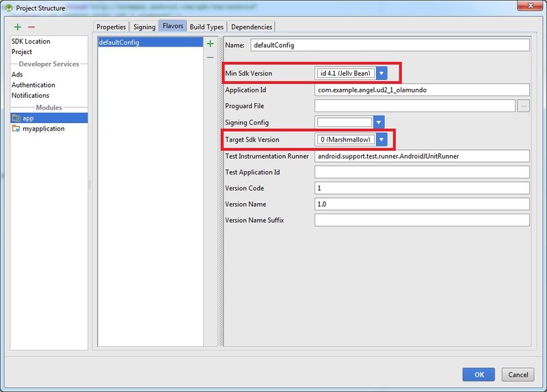
Task: Select SDK Location in the left list
Action: 49,41
